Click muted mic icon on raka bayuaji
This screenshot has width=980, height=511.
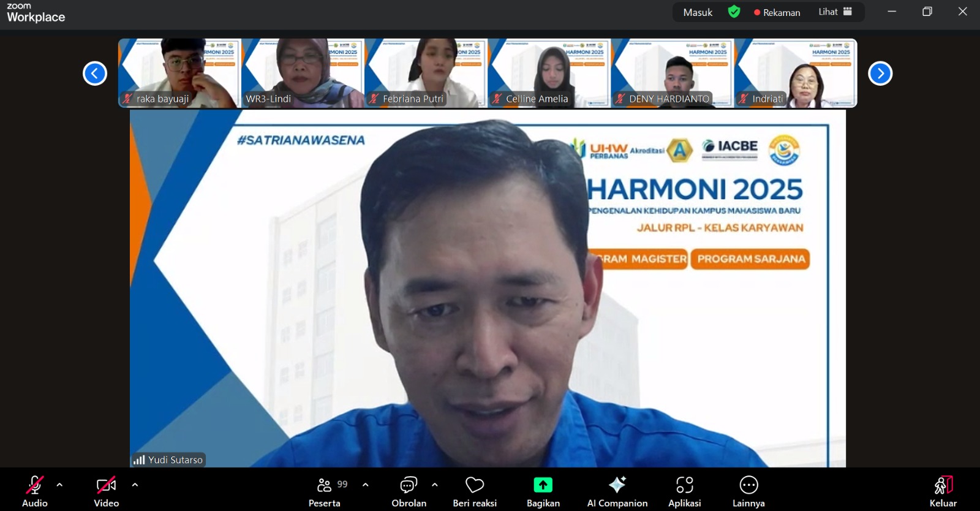[127, 99]
